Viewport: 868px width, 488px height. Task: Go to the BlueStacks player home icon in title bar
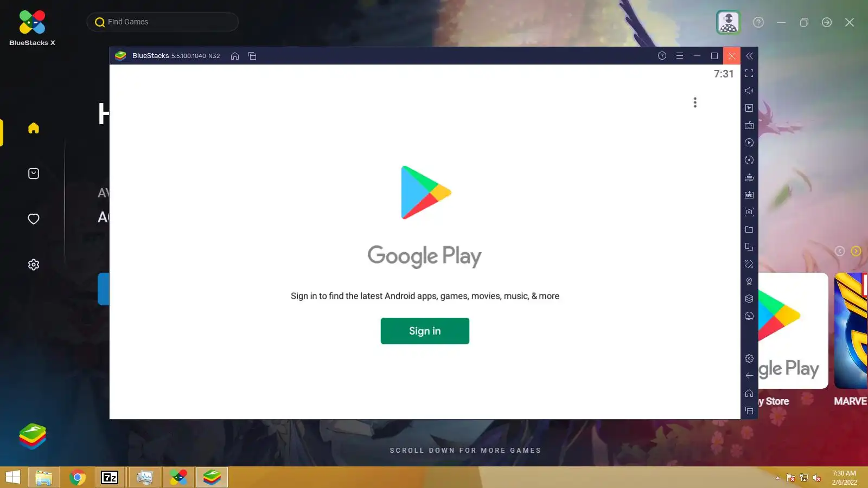[235, 56]
